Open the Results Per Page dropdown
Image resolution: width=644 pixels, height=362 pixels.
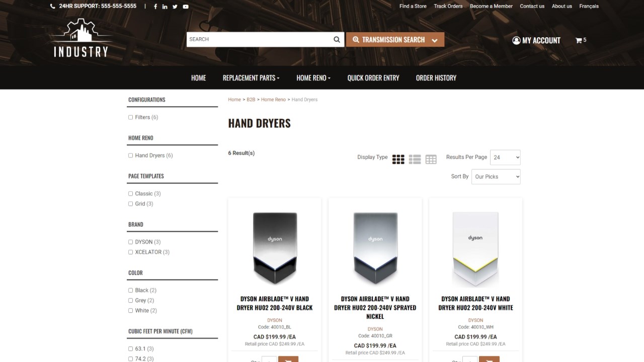505,157
